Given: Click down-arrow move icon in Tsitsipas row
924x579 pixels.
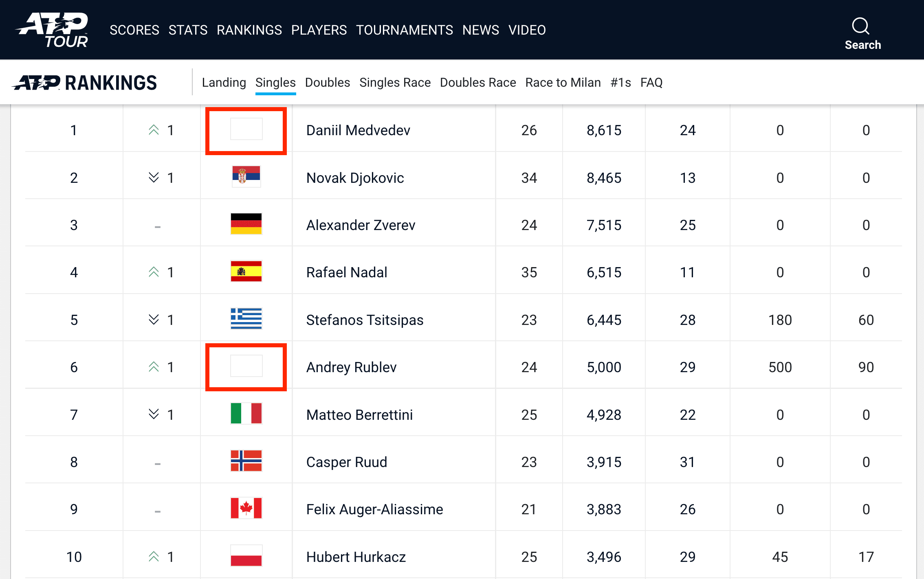Looking at the screenshot, I should [154, 320].
